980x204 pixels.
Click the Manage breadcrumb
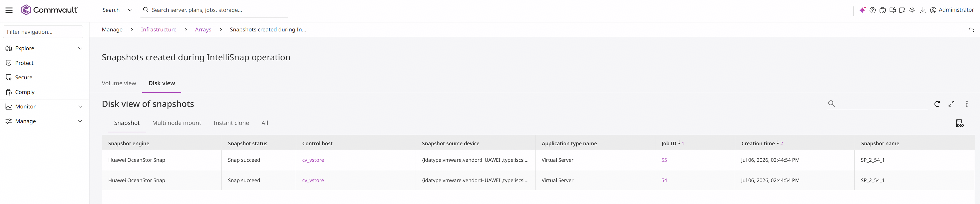pos(112,30)
